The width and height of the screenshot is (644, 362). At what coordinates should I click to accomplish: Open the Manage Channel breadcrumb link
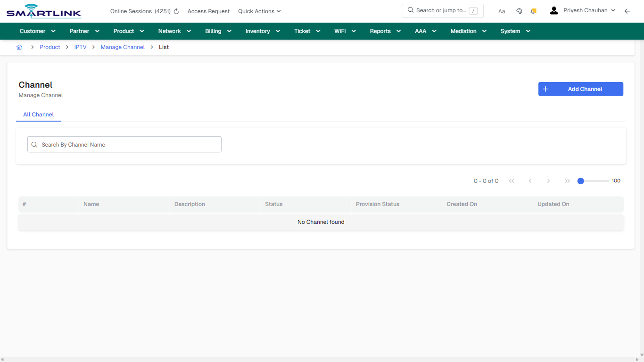point(123,47)
